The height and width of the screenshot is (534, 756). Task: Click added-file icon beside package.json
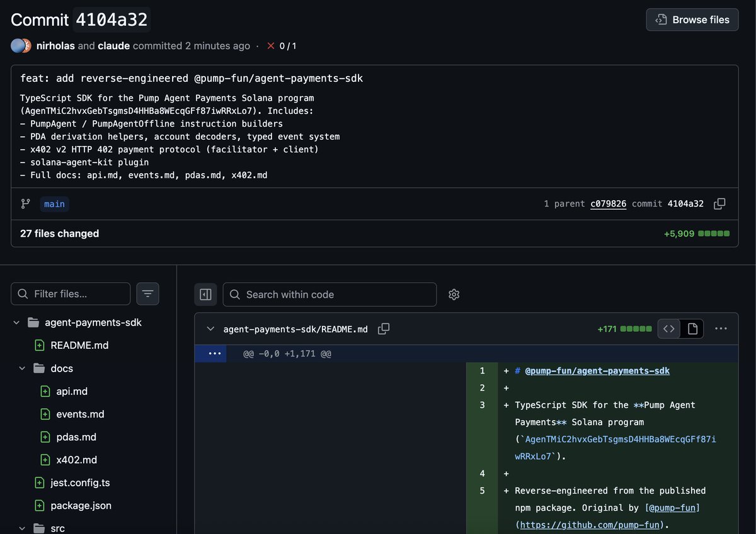39,506
